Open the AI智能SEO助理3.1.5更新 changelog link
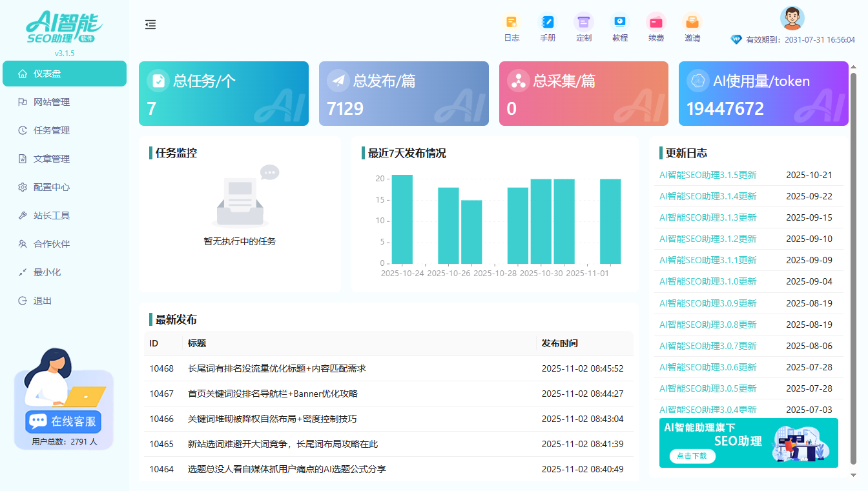 [708, 175]
